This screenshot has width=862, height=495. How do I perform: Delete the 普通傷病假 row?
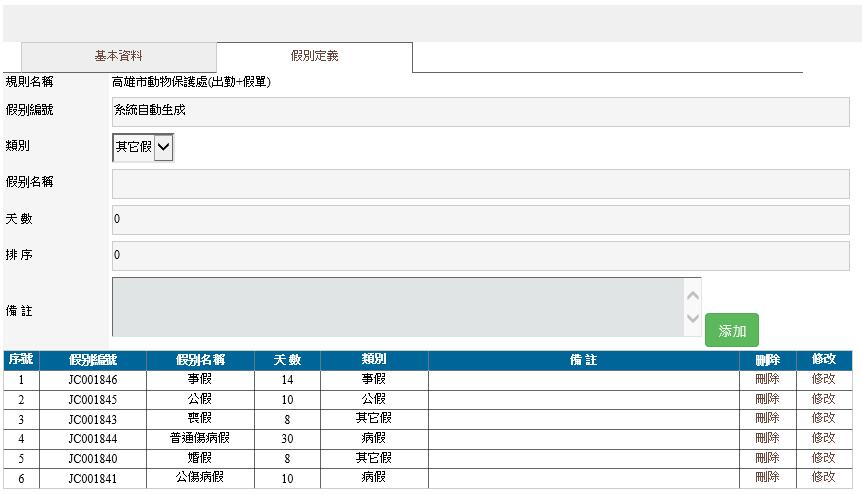(x=767, y=438)
